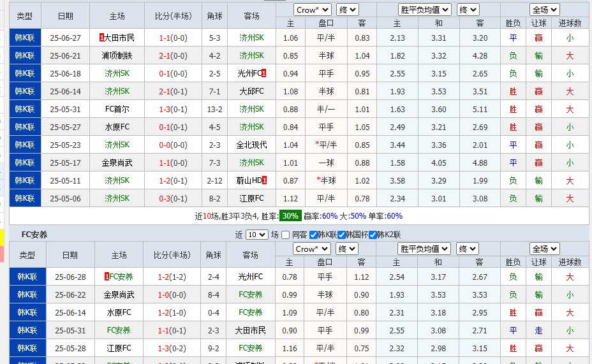Click the red card badge beside 大田市民

pyautogui.click(x=102, y=38)
